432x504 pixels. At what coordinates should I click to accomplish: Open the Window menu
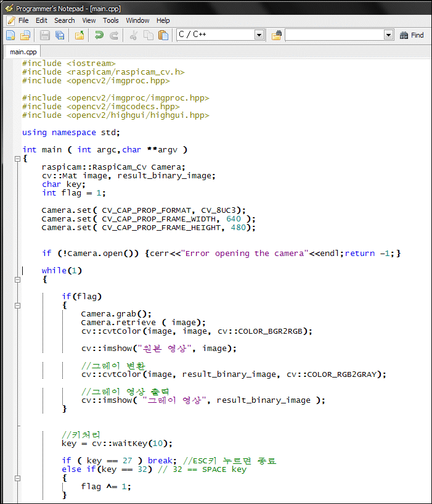coord(137,20)
